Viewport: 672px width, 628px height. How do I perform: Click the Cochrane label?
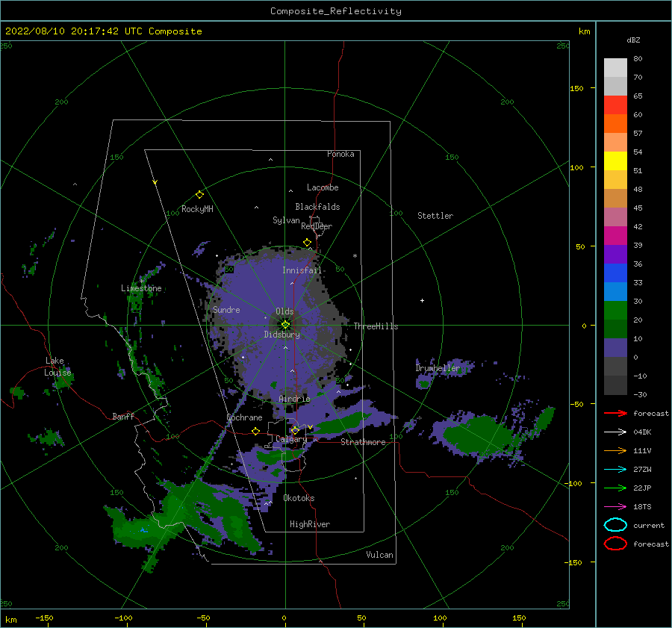(244, 417)
